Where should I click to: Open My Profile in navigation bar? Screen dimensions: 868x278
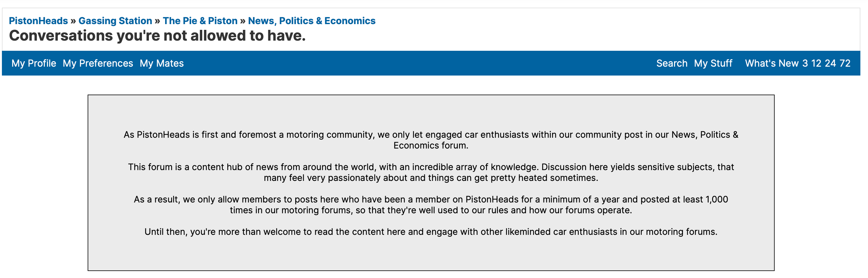tap(34, 63)
